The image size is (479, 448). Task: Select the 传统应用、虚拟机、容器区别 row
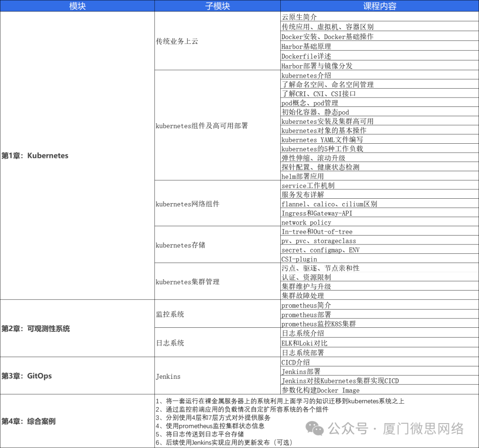coord(379,26)
